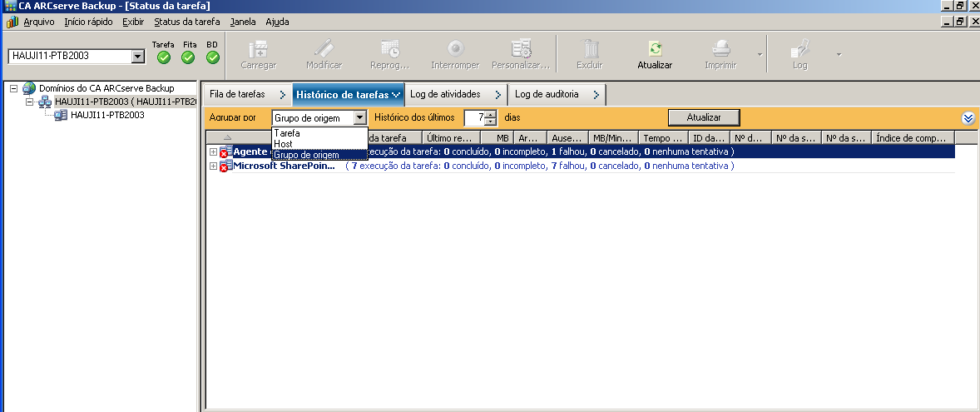Open the Histórico de tarefas tab chevron

pyautogui.click(x=396, y=95)
